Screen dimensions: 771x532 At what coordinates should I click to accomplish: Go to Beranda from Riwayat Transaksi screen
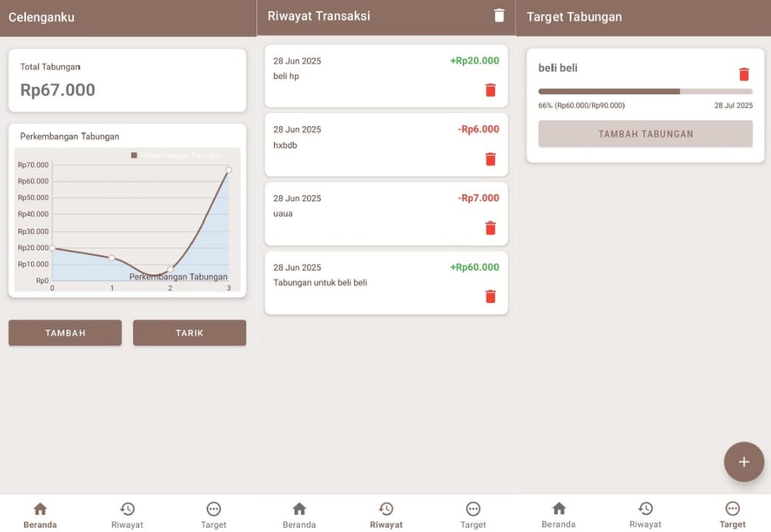point(299,515)
